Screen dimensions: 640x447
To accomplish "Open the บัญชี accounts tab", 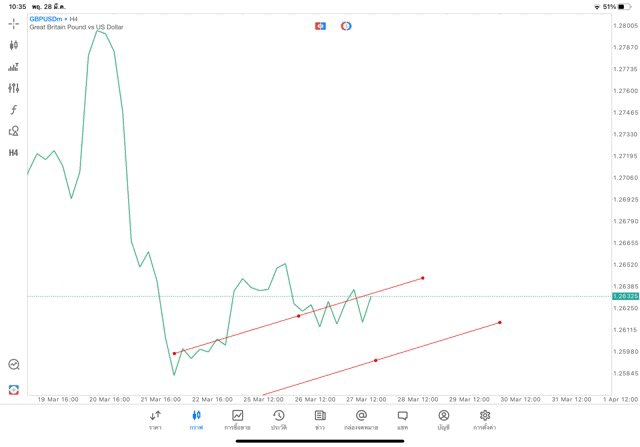I will click(x=443, y=419).
